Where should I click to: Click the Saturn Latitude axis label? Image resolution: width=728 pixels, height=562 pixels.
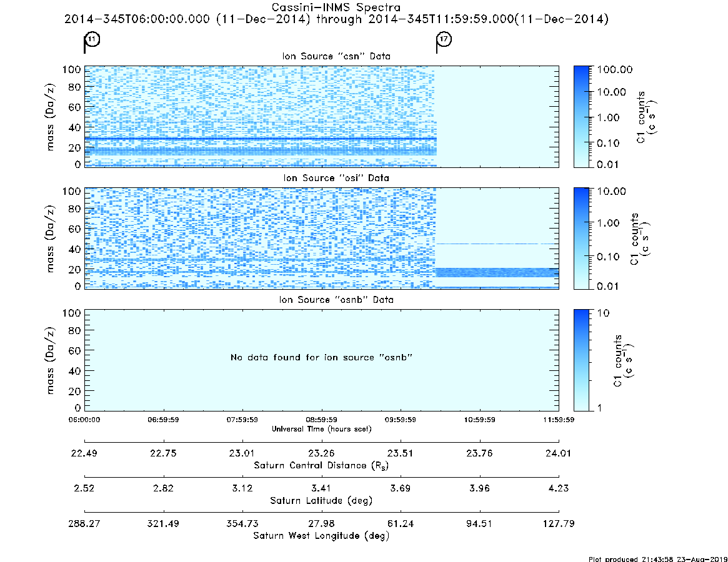point(321,501)
